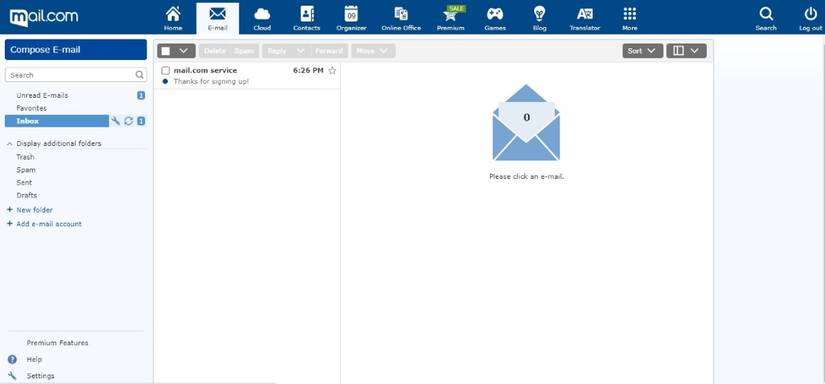Click the Reply toolbar button
Image resolution: width=825 pixels, height=384 pixels.
(277, 51)
